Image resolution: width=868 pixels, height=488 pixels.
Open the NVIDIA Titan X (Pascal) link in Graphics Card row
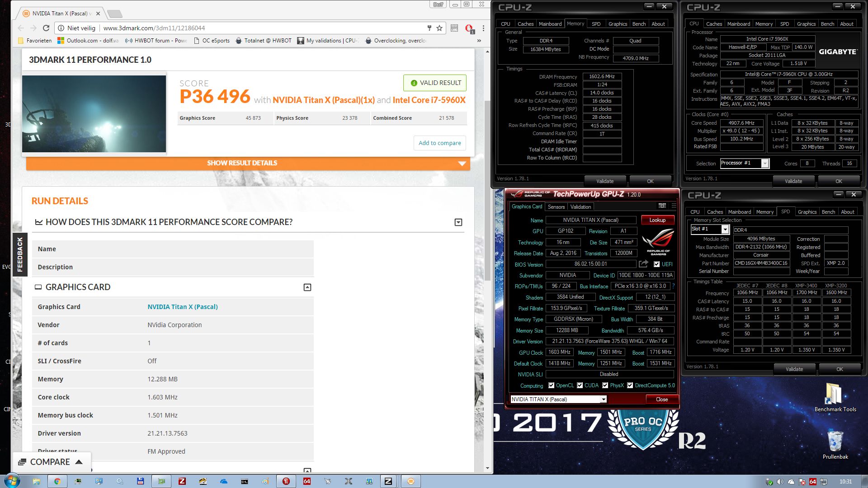tap(183, 307)
